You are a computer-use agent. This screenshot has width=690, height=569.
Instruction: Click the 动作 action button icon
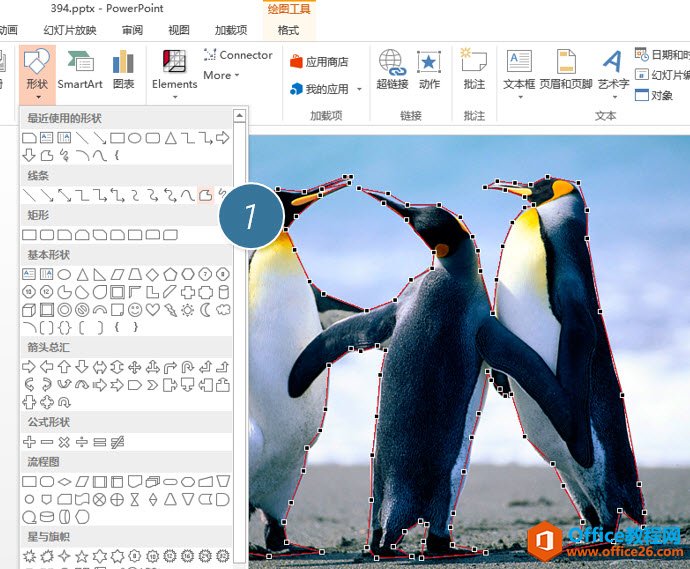tap(429, 70)
